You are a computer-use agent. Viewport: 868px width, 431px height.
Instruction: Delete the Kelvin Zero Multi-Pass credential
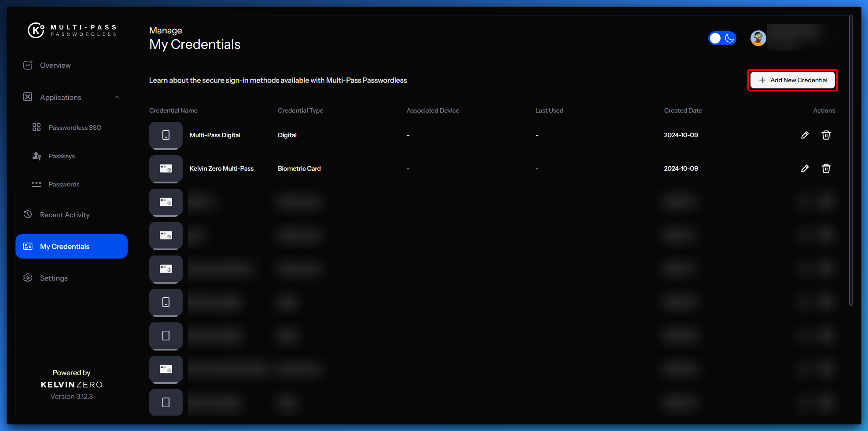(826, 168)
